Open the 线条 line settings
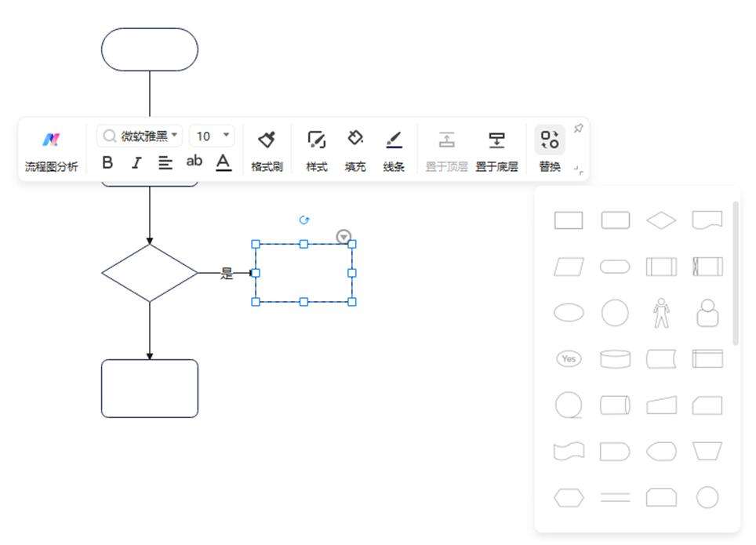The height and width of the screenshot is (545, 756). 394,149
